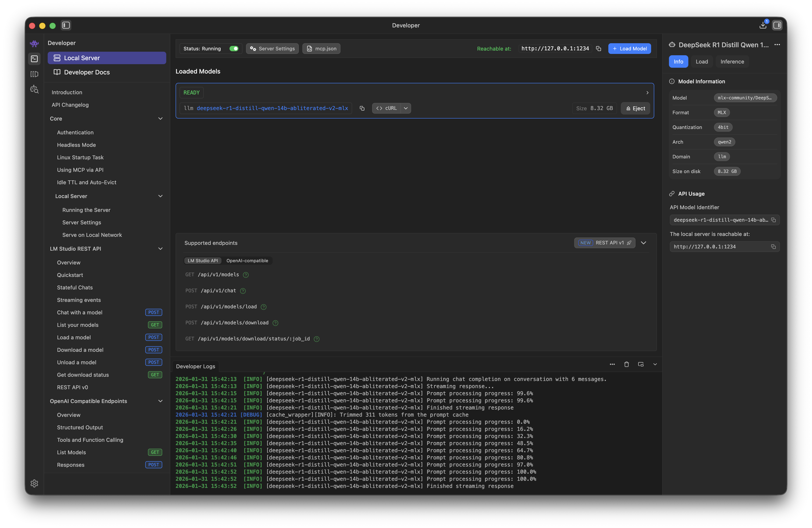812x528 pixels.
Task: Select the Inference tab in model panel
Action: pos(732,61)
